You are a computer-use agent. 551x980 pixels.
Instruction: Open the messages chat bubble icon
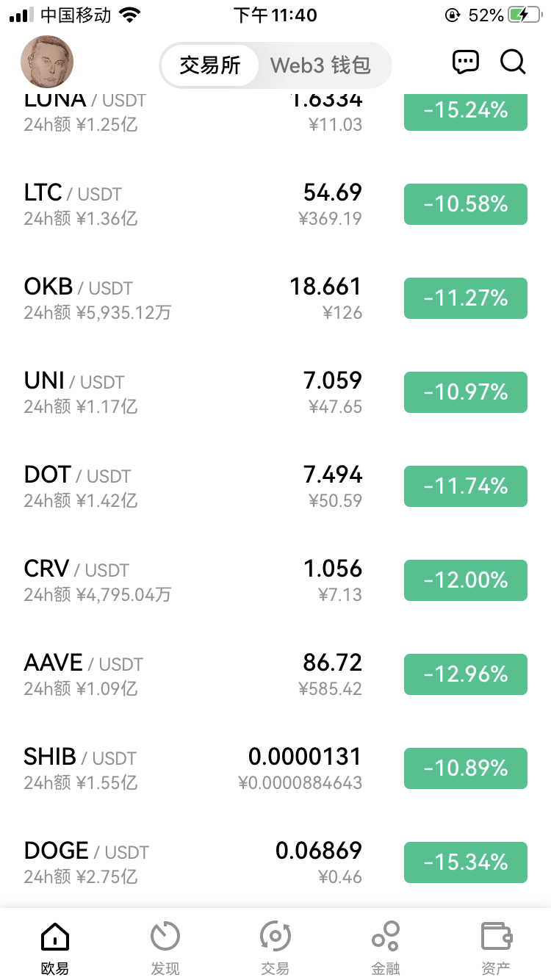pos(466,62)
